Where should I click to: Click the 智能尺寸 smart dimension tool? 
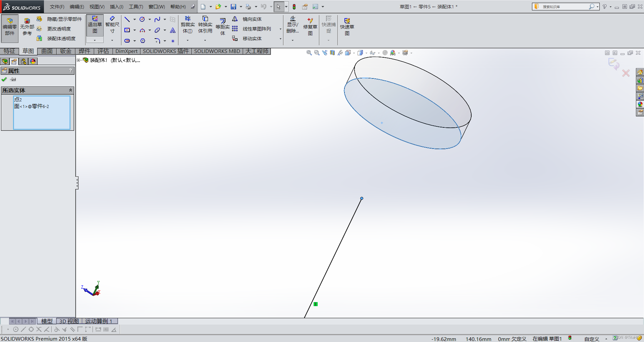coord(112,25)
